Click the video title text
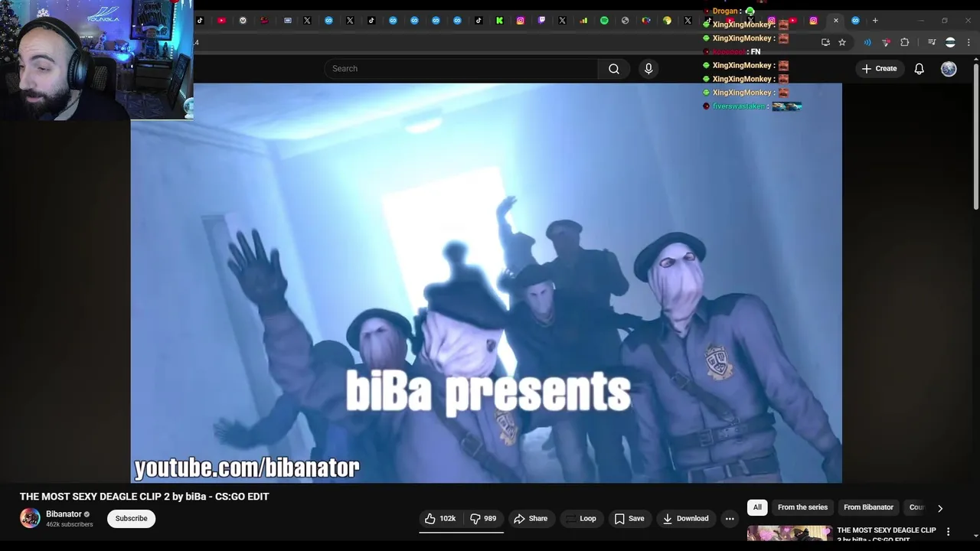Viewport: 980px width, 551px height. click(x=144, y=497)
